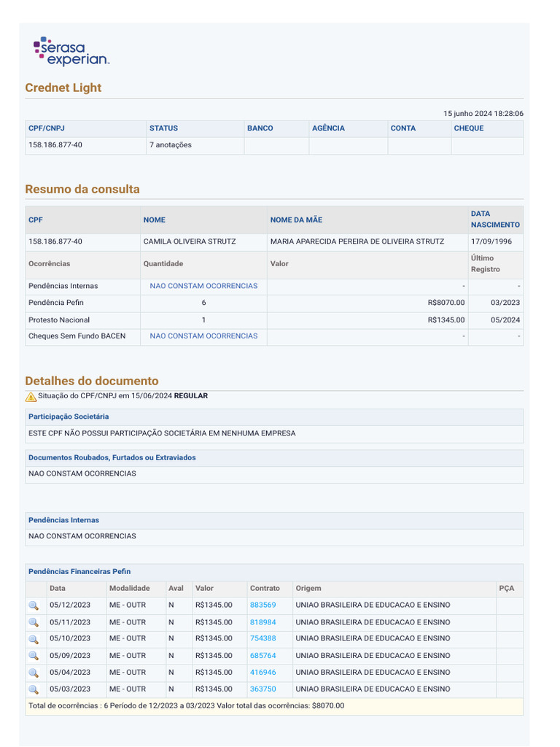Click the Pendências Financeiras Pefin section header

[x=79, y=572]
